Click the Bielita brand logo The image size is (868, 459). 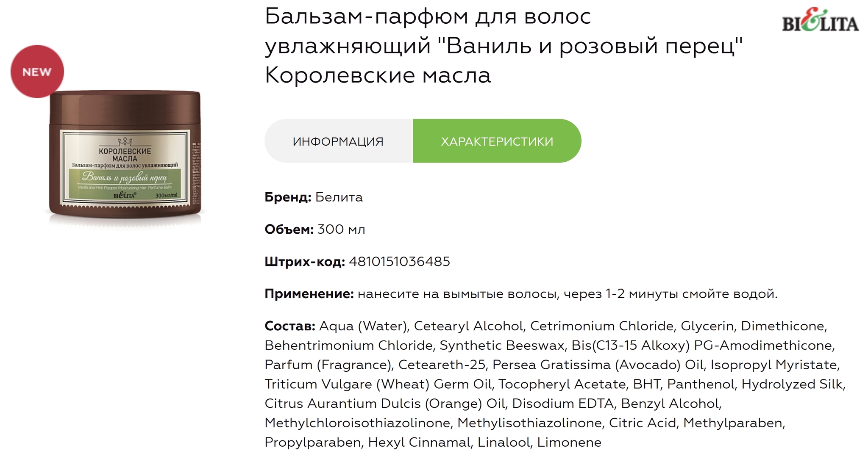click(x=820, y=20)
